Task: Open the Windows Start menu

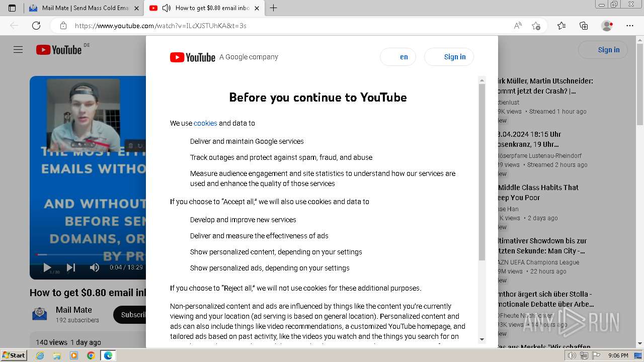Action: pyautogui.click(x=14, y=355)
